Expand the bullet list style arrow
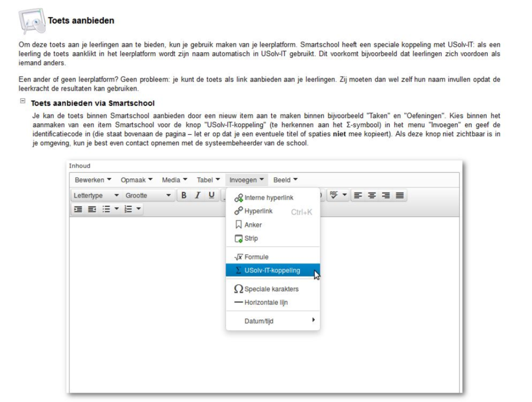 116,209
